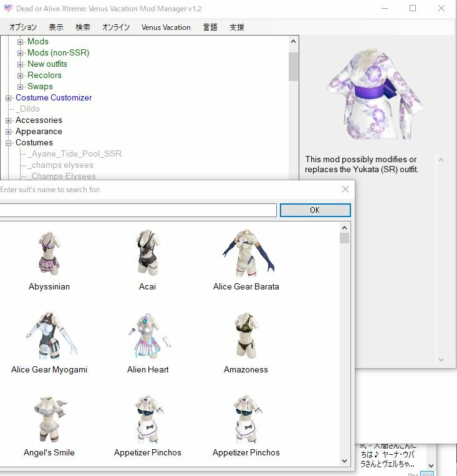Select the Mods (non-SSR) tree label

(58, 52)
